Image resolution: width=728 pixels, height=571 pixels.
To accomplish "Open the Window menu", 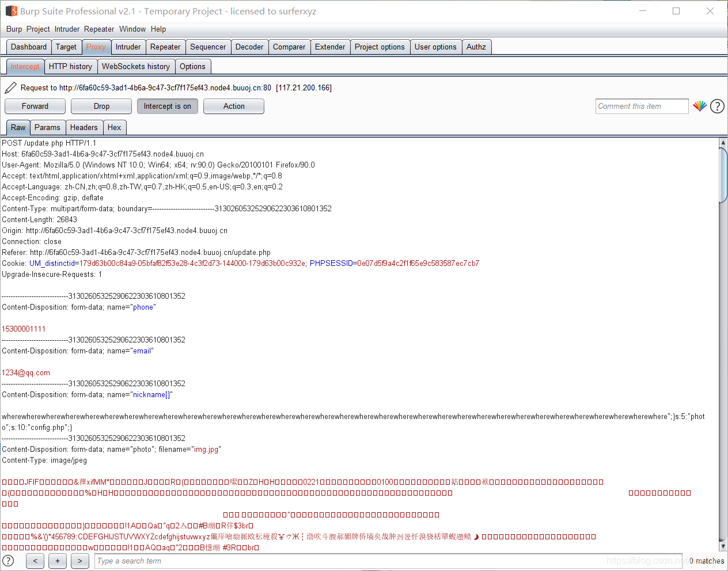I will [132, 29].
